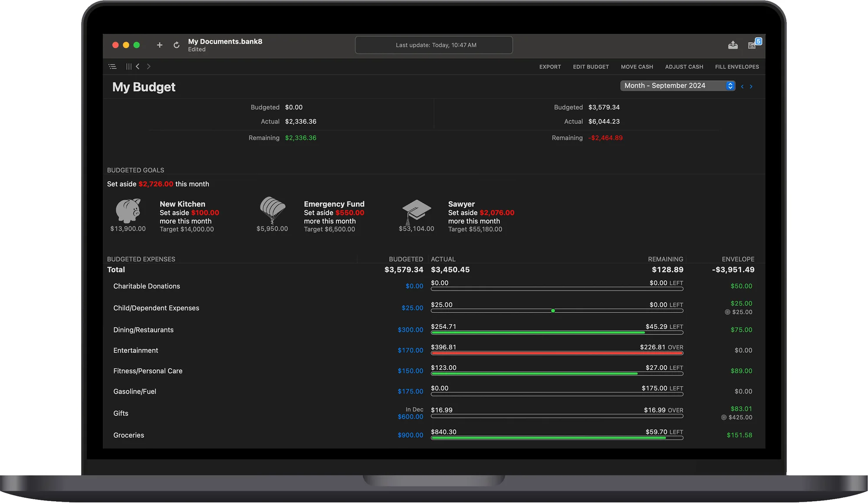Screen dimensions: 868x503
Task: Click ADJUST CASH in the toolbar
Action: click(684, 67)
